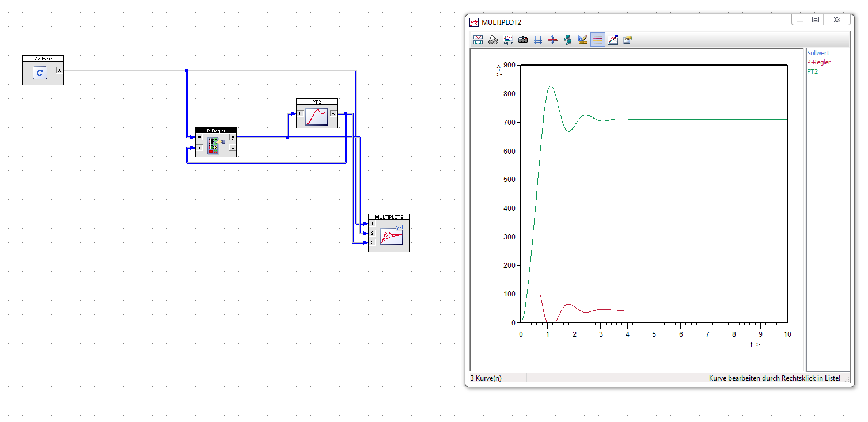Select the PT2 curve in the legend
868x422 pixels.
click(813, 71)
